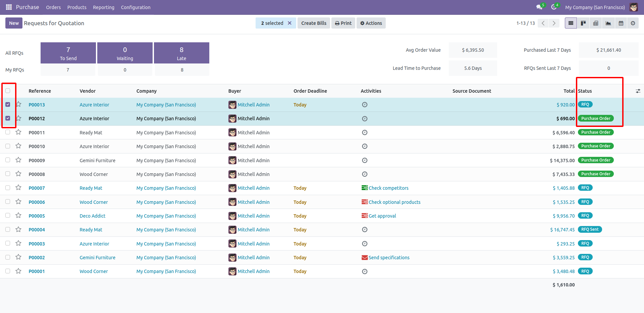Star the P00011 order as favorite
This screenshot has height=313, width=644.
click(x=18, y=132)
